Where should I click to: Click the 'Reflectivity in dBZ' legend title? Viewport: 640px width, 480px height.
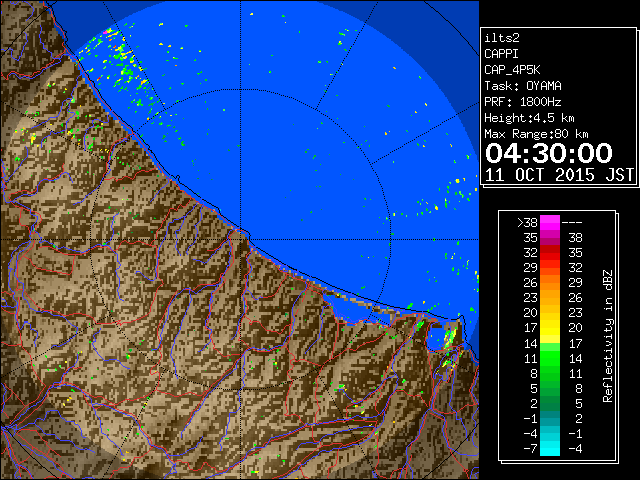click(x=608, y=336)
